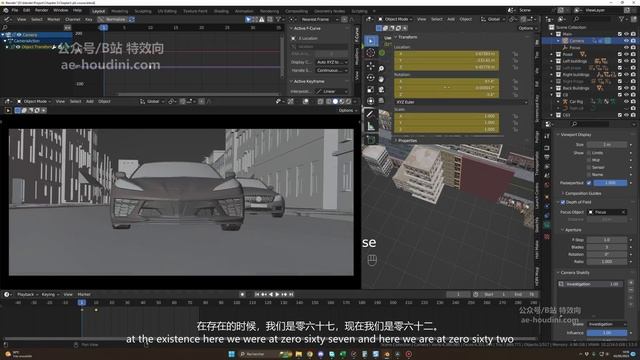Open the graph editor Channel menu
This screenshot has width=640, height=360.
click(73, 19)
